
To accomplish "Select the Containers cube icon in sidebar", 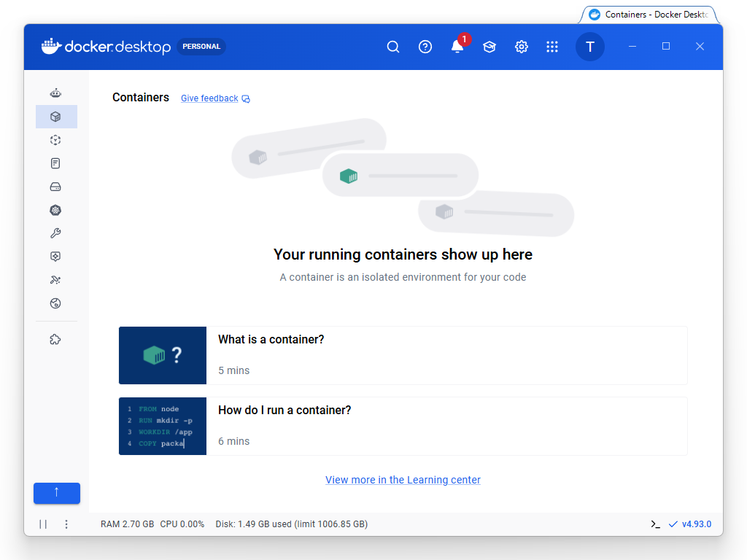I will tap(55, 117).
